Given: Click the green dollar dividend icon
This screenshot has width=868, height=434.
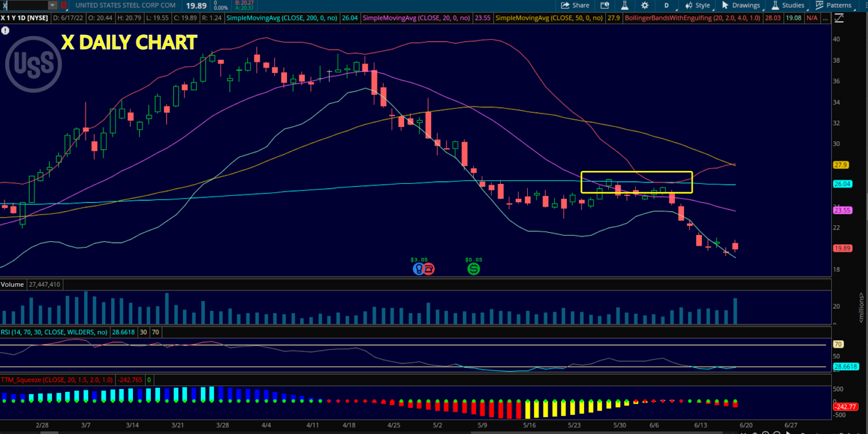Looking at the screenshot, I should (x=474, y=269).
